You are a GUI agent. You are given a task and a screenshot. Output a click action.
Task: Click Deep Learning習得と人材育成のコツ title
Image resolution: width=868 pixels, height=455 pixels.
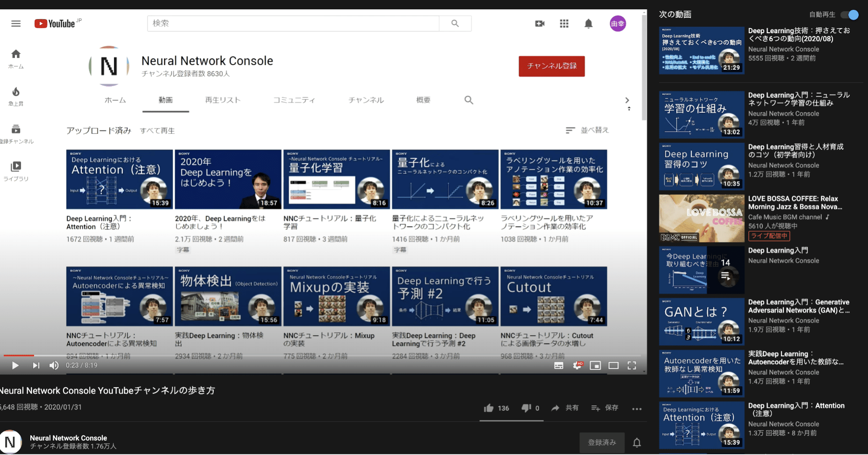click(796, 151)
